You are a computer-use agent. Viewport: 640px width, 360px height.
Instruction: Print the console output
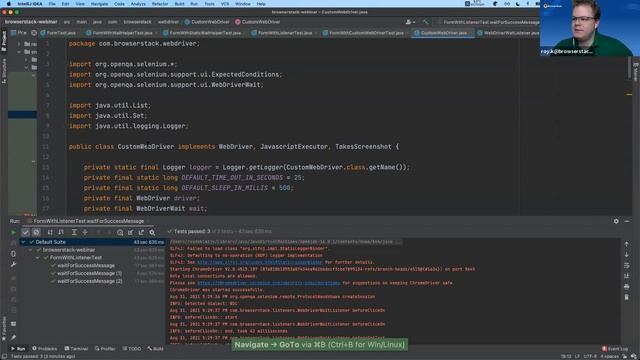[627, 287]
